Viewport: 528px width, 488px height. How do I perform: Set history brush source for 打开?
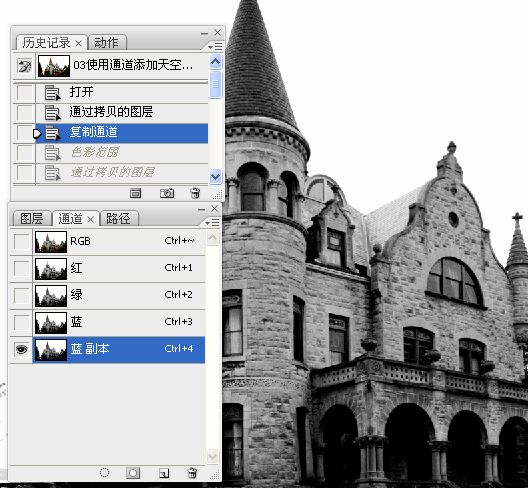tap(25, 93)
